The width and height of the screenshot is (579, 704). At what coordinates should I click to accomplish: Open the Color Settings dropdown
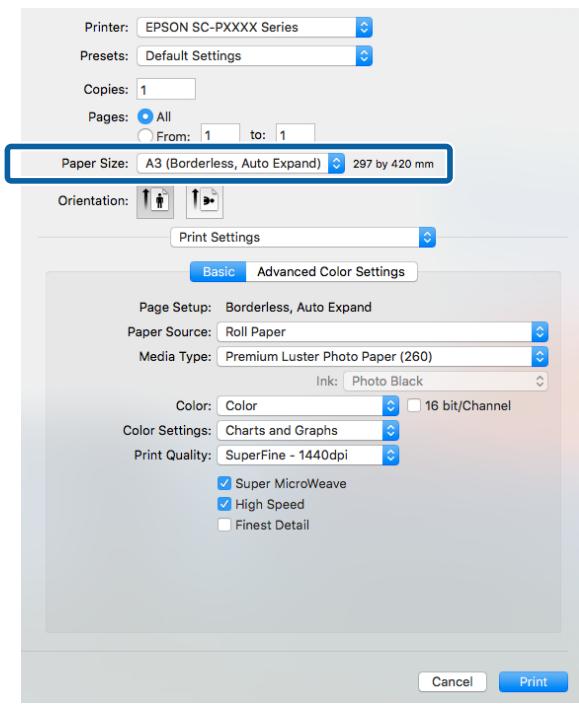pos(308,431)
